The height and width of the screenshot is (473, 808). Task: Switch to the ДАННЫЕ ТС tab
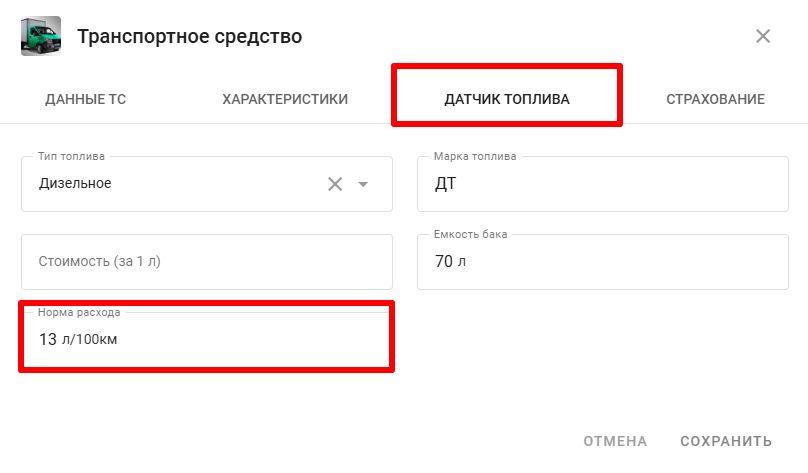coord(86,99)
